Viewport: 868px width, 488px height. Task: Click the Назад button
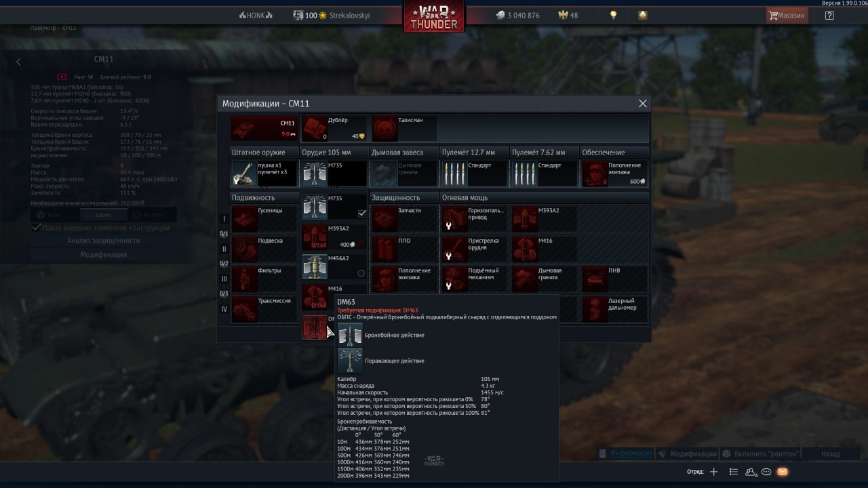click(830, 453)
